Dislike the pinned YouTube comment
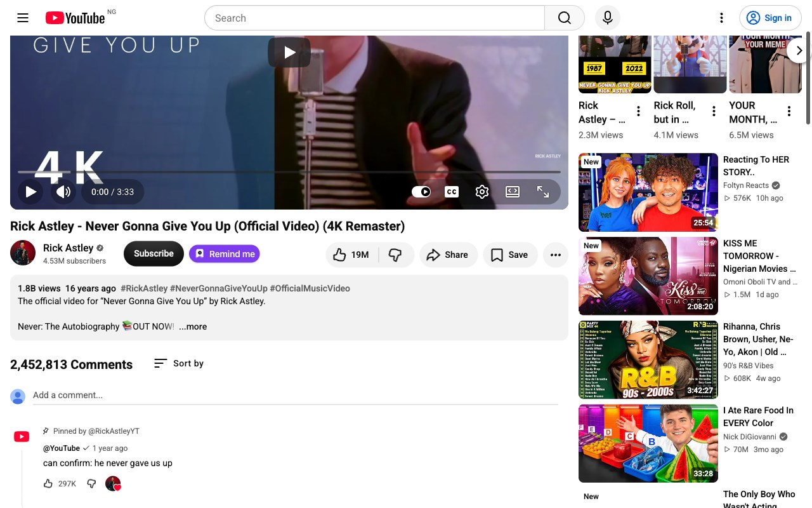The image size is (812, 508). click(x=91, y=484)
